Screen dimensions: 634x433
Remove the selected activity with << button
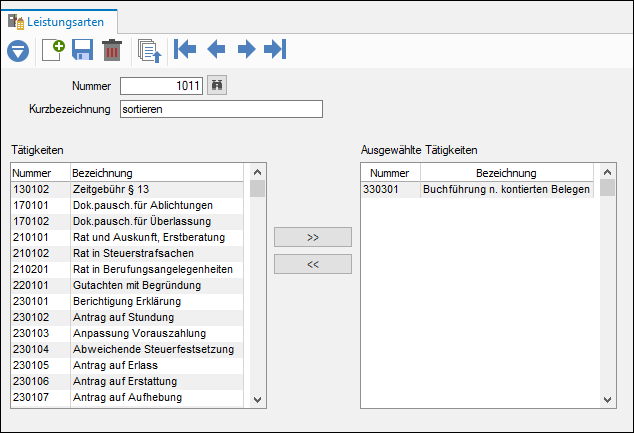coord(313,264)
